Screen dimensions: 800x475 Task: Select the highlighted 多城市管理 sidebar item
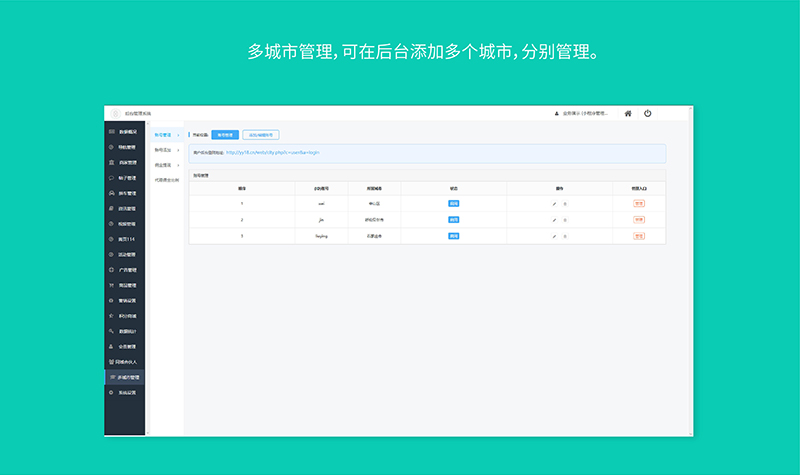click(x=124, y=377)
